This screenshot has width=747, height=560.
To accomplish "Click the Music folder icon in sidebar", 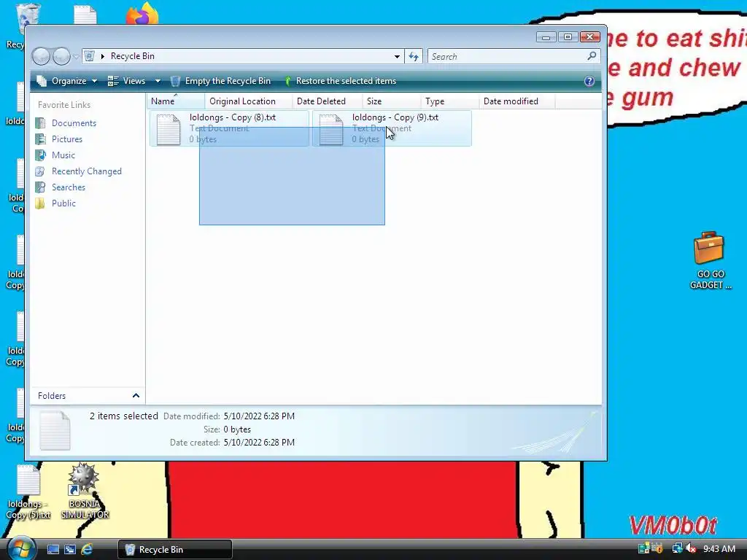I will (x=41, y=155).
